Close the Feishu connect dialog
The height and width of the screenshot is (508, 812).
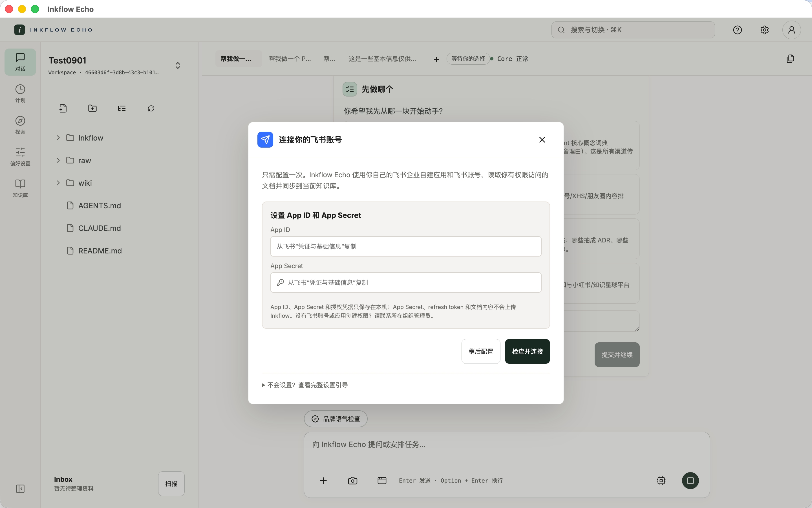coord(542,140)
